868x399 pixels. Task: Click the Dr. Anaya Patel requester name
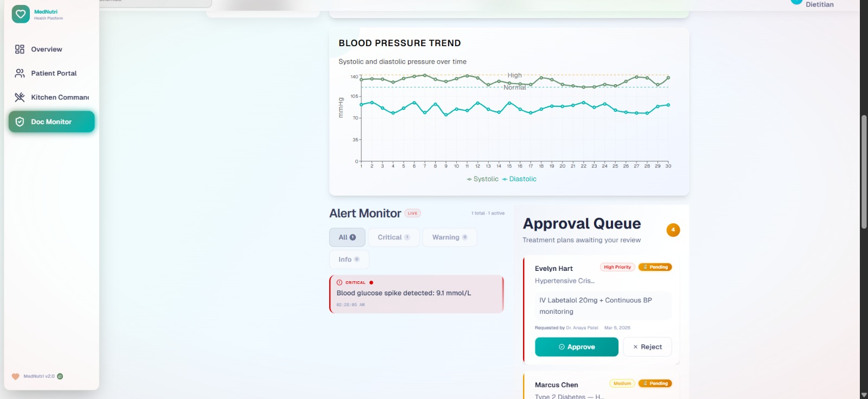point(582,328)
